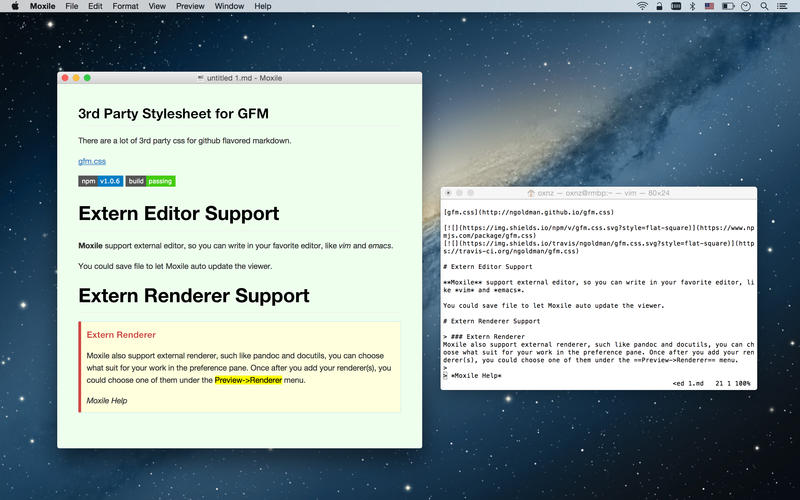Click '[gfm.css](http://ngoldman...' line in vim

529,212
